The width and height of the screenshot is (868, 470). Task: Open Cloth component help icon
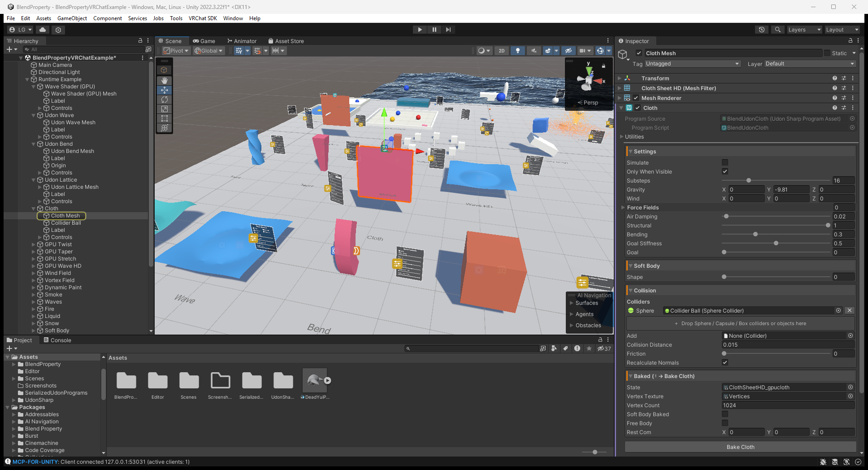[x=835, y=108]
